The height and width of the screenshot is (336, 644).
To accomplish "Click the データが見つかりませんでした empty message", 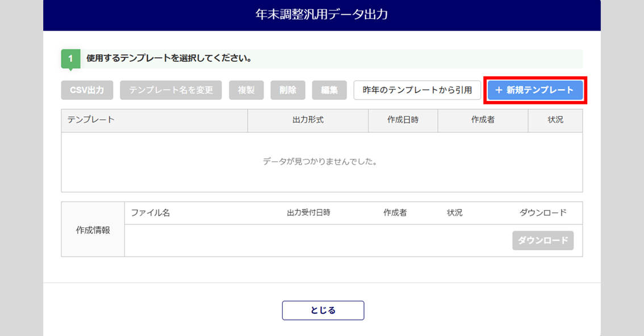I will tap(321, 162).
